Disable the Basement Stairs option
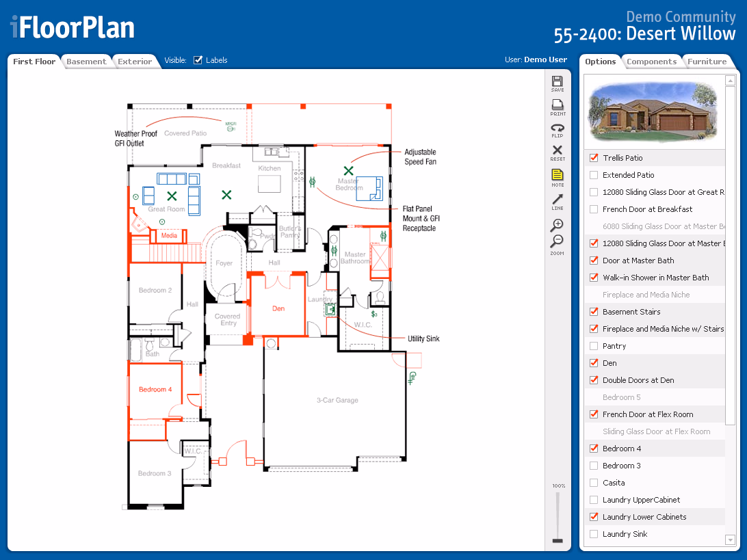This screenshot has width=747, height=560. 594,311
